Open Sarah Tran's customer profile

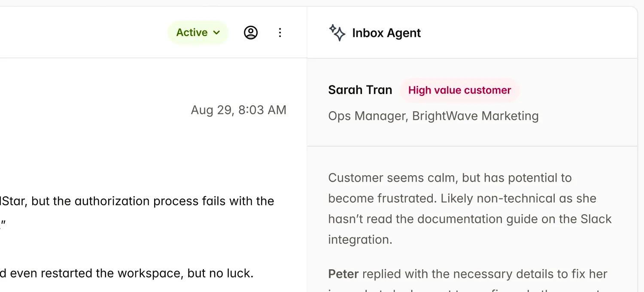[x=360, y=90]
